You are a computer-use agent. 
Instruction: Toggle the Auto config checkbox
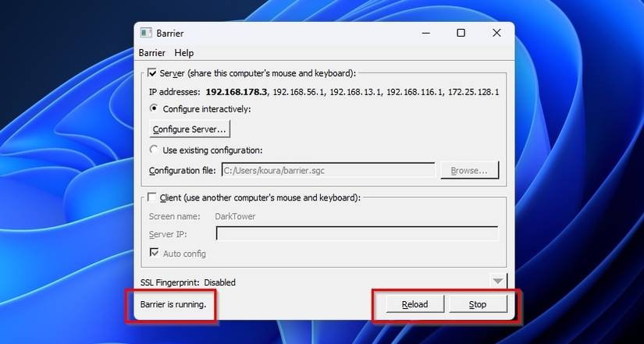tap(155, 253)
